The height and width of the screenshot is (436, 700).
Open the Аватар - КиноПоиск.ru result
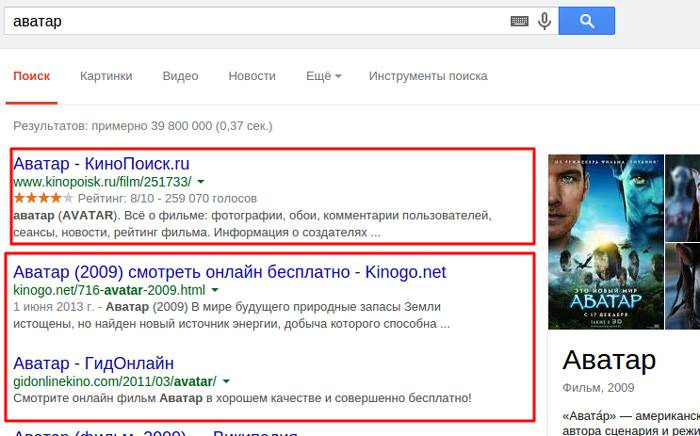[x=101, y=163]
